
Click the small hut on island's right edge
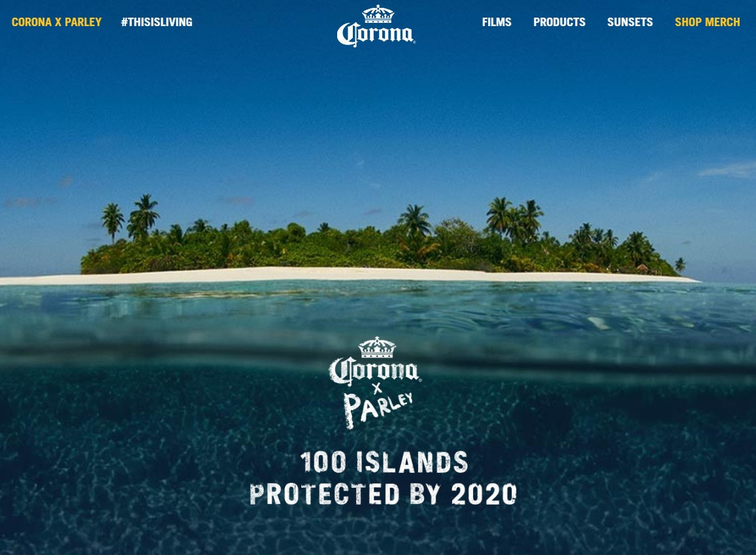coord(642,268)
